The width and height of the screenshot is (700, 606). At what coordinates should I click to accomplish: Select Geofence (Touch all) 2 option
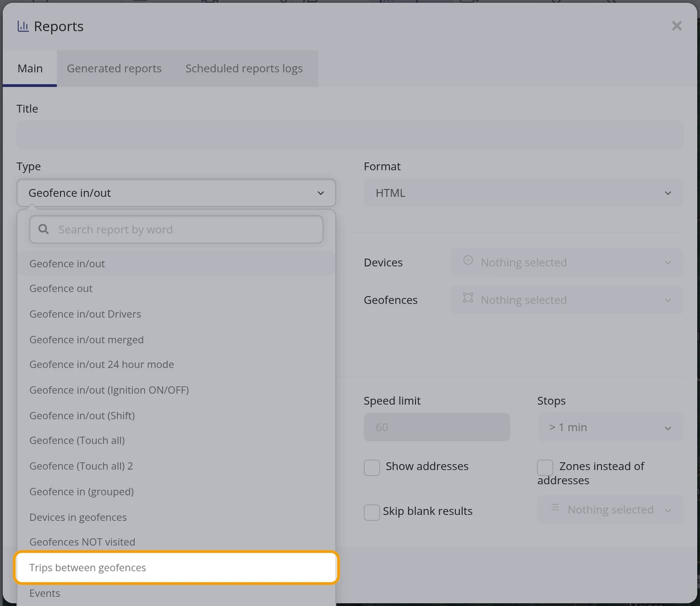[176, 466]
